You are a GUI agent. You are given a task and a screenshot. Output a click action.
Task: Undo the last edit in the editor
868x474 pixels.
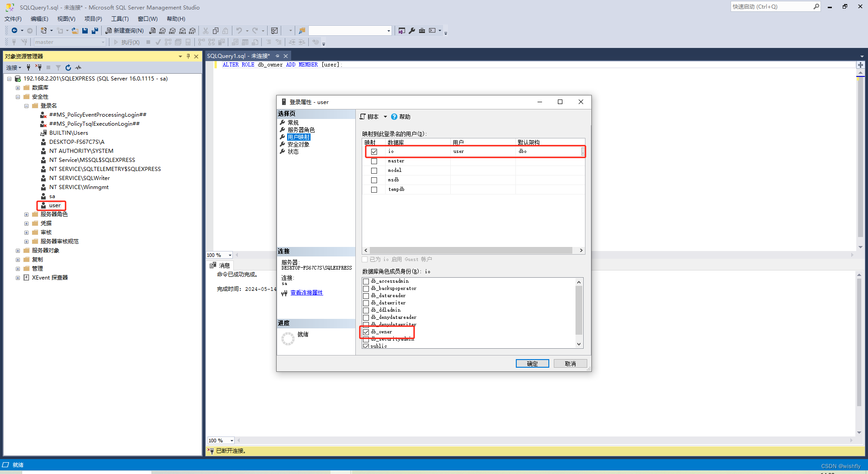coord(239,30)
